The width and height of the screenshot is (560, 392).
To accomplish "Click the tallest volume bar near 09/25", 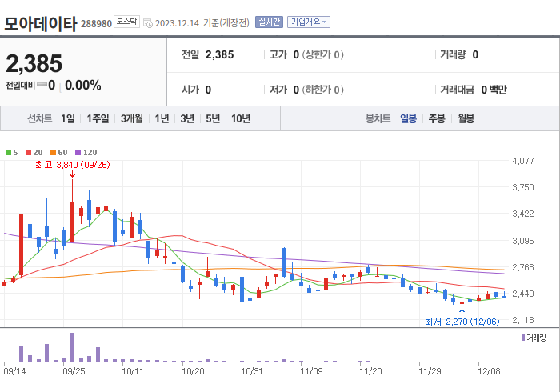I will point(73,347).
